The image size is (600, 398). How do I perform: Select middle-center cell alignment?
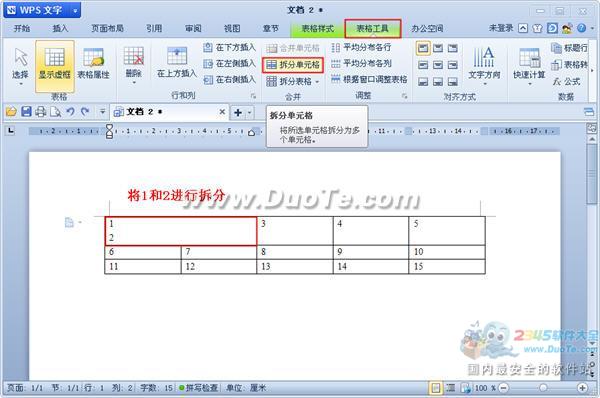[x=438, y=65]
